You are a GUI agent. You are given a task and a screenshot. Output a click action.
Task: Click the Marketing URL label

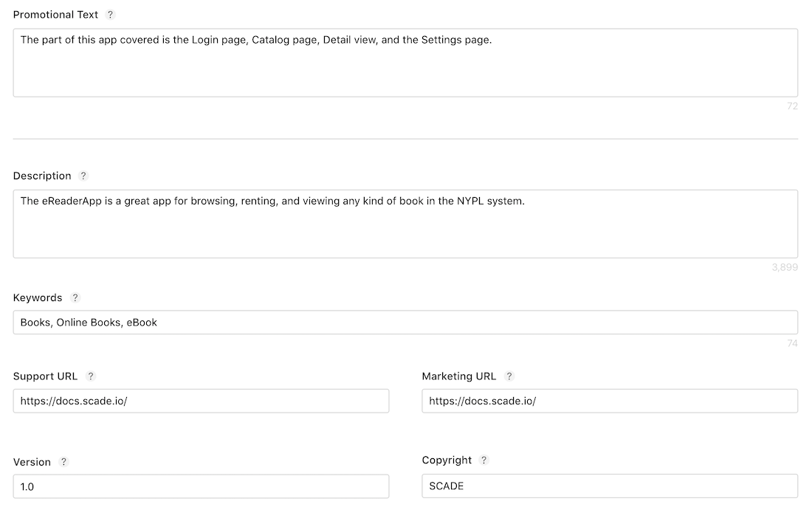tap(458, 376)
